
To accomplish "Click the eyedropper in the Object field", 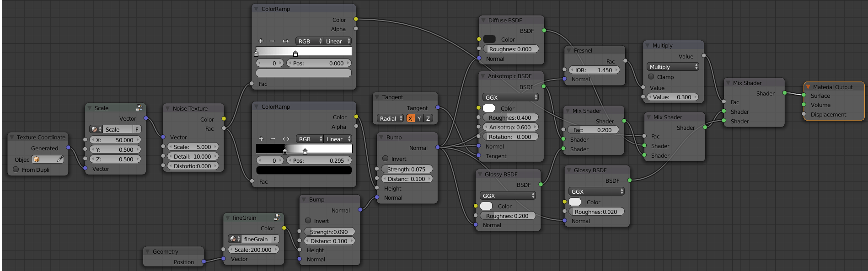I will tap(59, 159).
